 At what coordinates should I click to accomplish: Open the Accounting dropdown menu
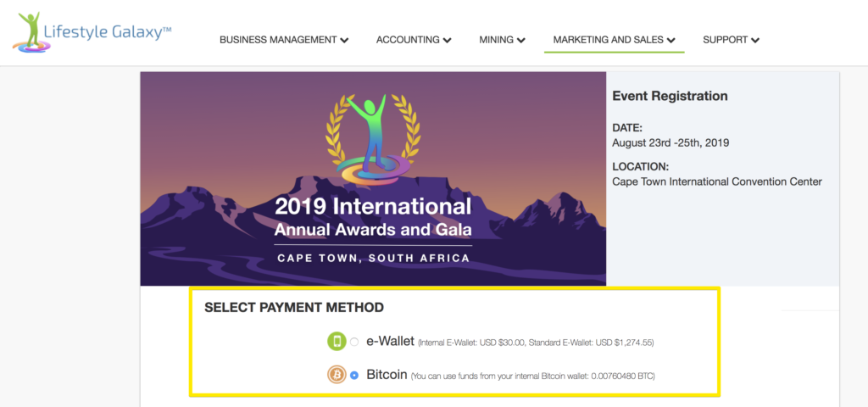(414, 40)
